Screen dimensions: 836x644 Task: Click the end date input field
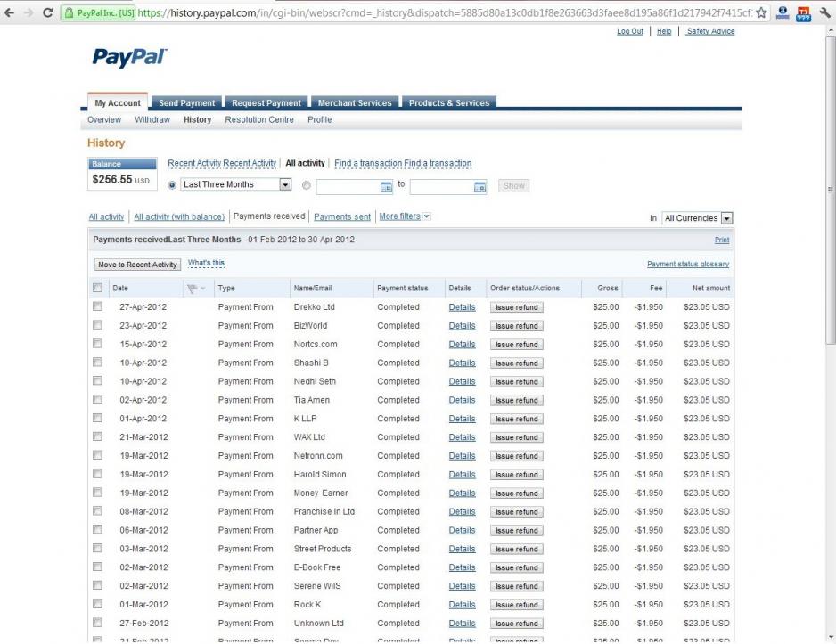click(x=448, y=187)
